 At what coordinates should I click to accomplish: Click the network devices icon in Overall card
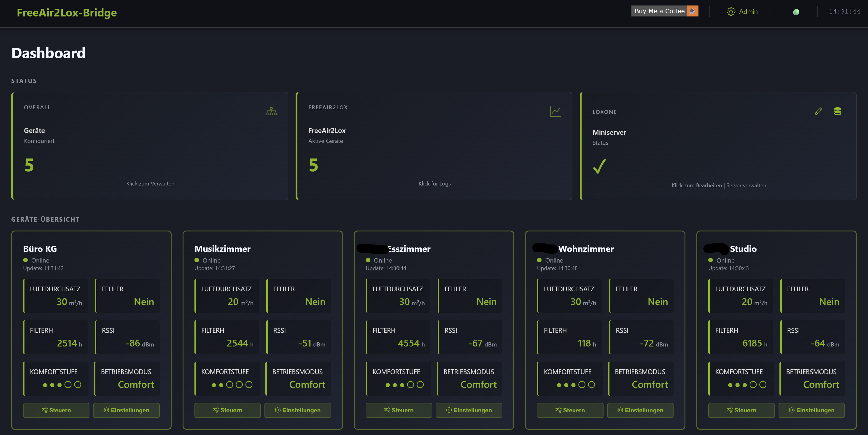tap(271, 111)
